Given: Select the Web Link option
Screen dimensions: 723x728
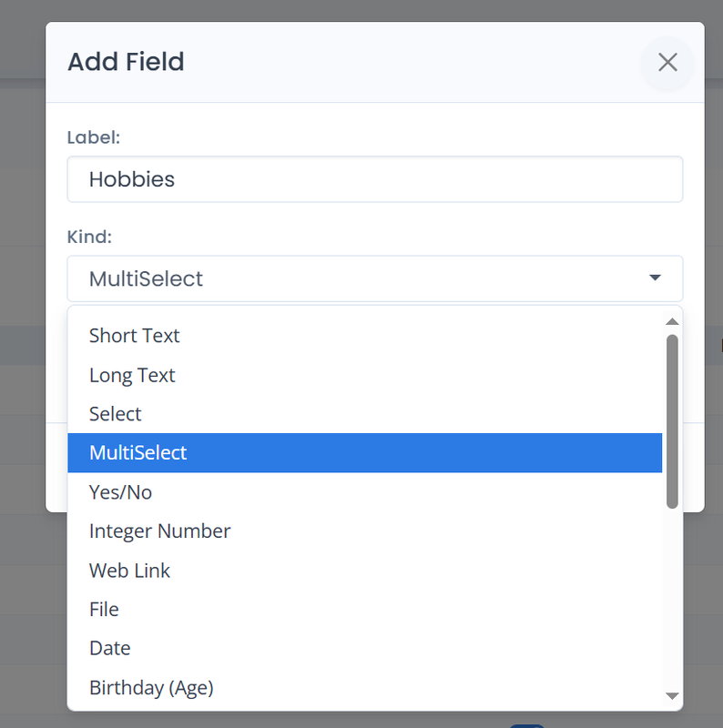Looking at the screenshot, I should point(129,571).
